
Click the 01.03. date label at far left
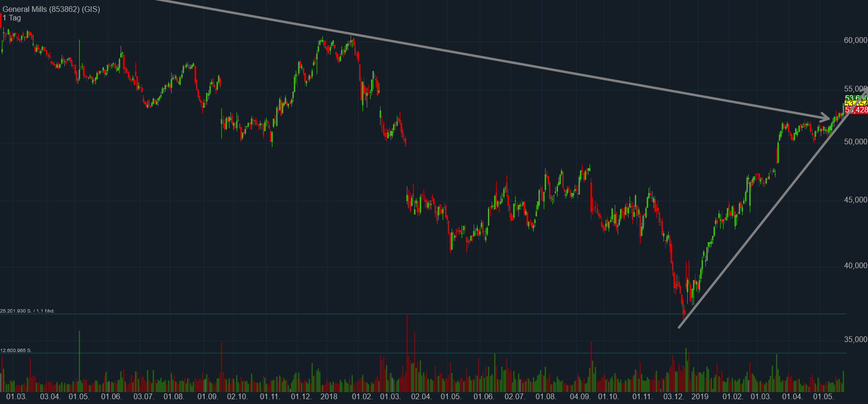[x=17, y=397]
